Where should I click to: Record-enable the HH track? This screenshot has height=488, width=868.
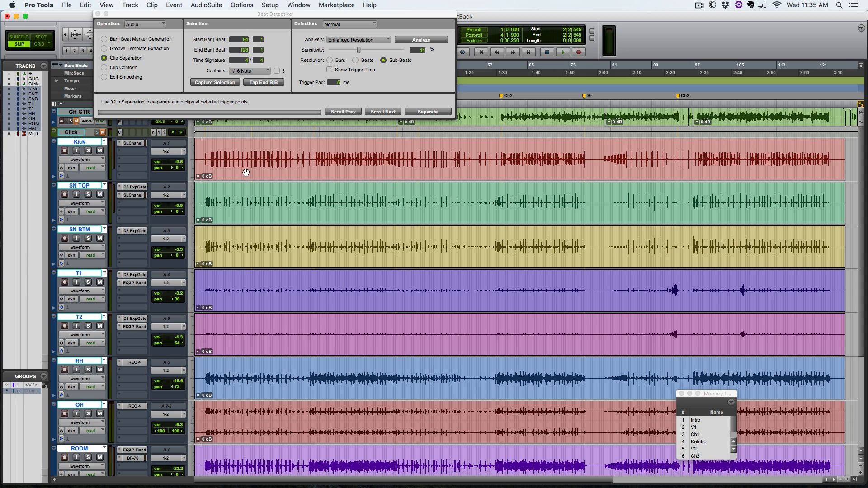tap(65, 370)
